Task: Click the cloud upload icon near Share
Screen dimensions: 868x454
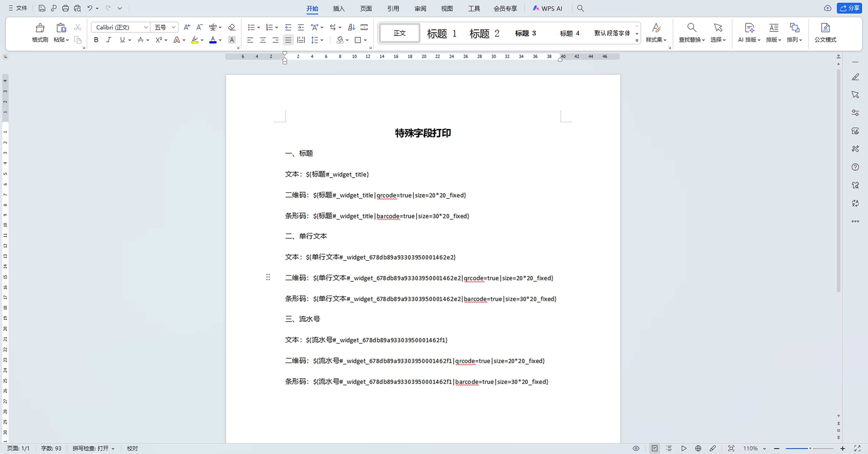Action: point(828,8)
